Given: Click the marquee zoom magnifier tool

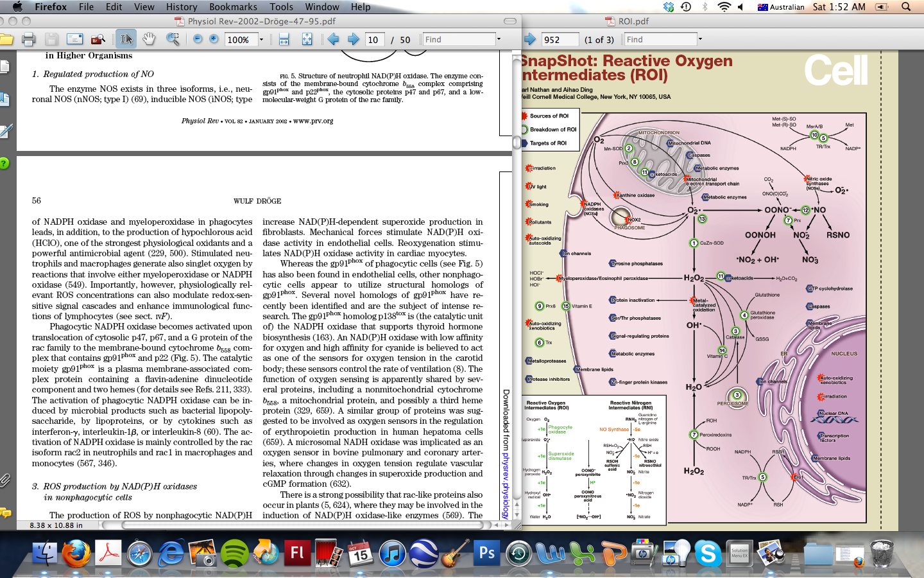Looking at the screenshot, I should pos(173,40).
